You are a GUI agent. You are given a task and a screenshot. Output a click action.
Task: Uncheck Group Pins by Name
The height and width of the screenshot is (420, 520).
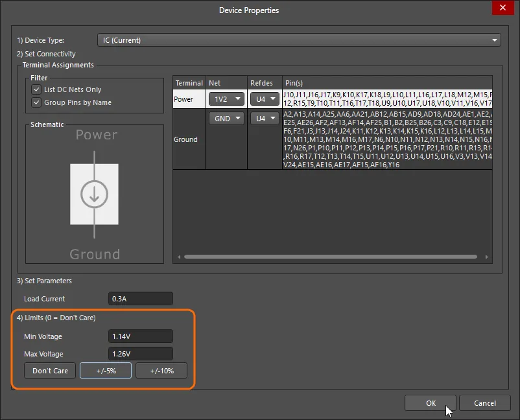(37, 102)
